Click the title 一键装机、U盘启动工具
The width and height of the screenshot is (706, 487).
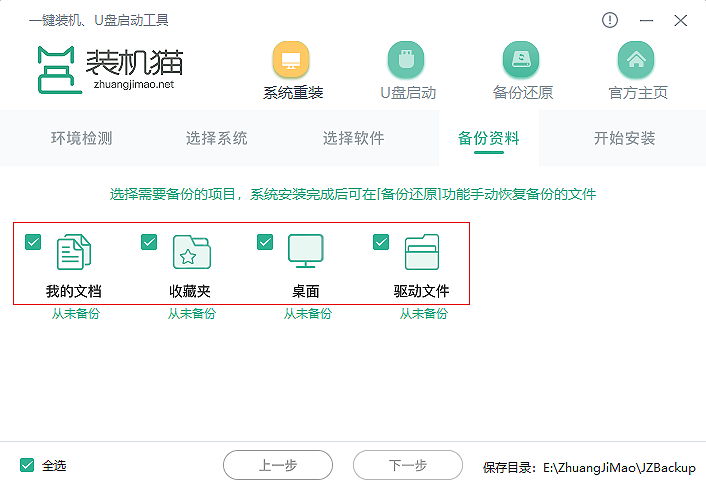tap(99, 20)
